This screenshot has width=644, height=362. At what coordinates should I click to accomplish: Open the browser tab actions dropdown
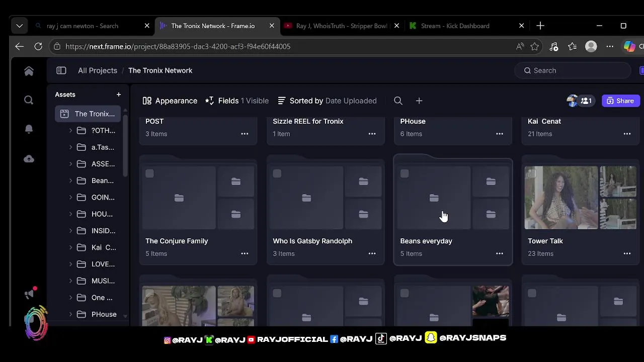click(19, 26)
